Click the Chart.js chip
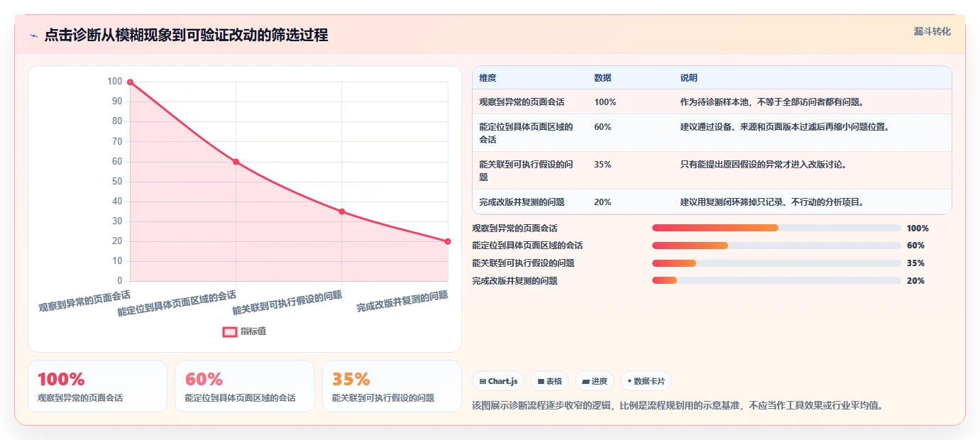The height and width of the screenshot is (440, 980). pos(498,381)
